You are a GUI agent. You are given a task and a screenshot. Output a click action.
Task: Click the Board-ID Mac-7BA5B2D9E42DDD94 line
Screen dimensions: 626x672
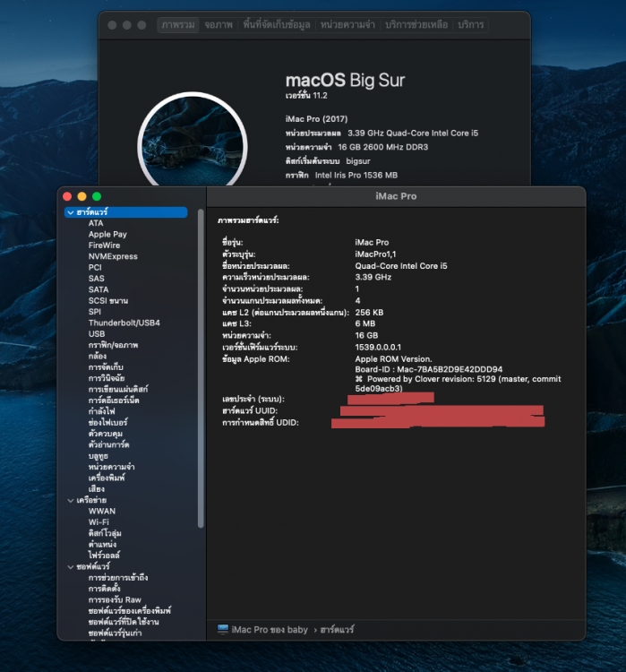click(x=428, y=369)
